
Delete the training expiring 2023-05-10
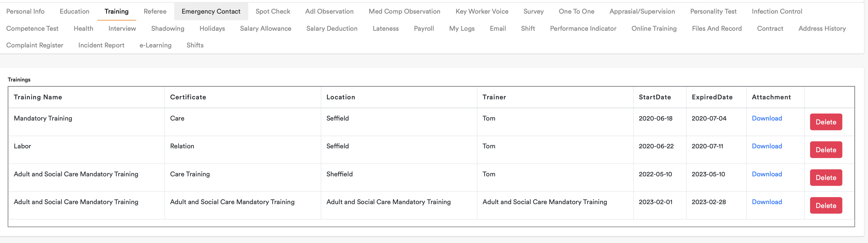tap(826, 178)
